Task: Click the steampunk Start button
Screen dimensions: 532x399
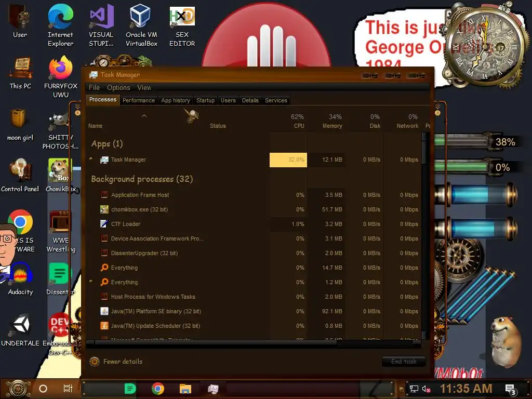Action: pos(18,389)
